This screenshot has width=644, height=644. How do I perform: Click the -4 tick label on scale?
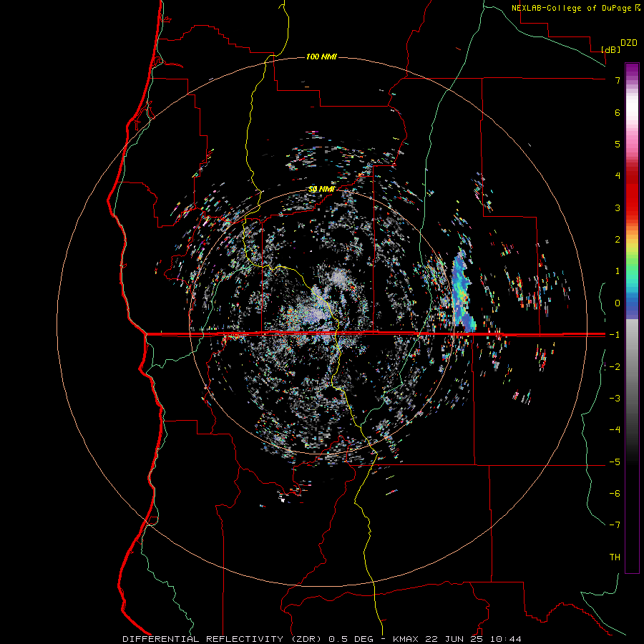(615, 430)
